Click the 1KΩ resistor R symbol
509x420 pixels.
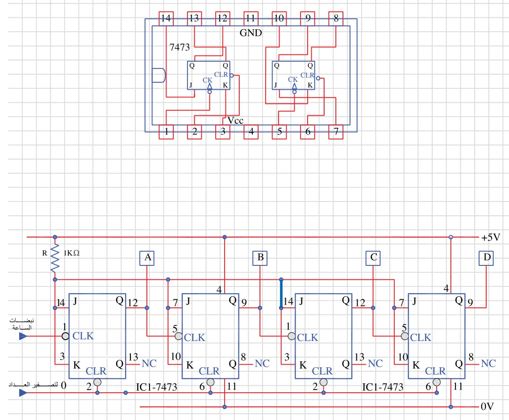click(55, 258)
